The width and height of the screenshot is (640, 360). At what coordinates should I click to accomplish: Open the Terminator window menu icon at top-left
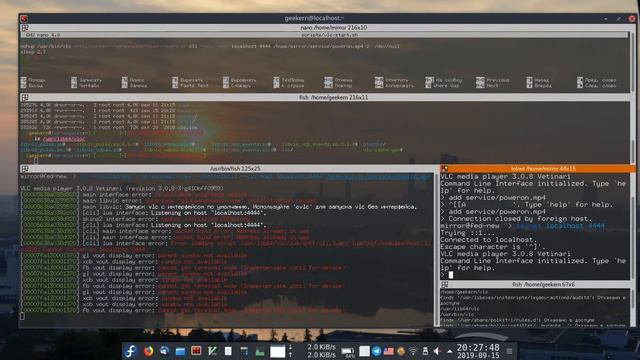pyautogui.click(x=24, y=18)
